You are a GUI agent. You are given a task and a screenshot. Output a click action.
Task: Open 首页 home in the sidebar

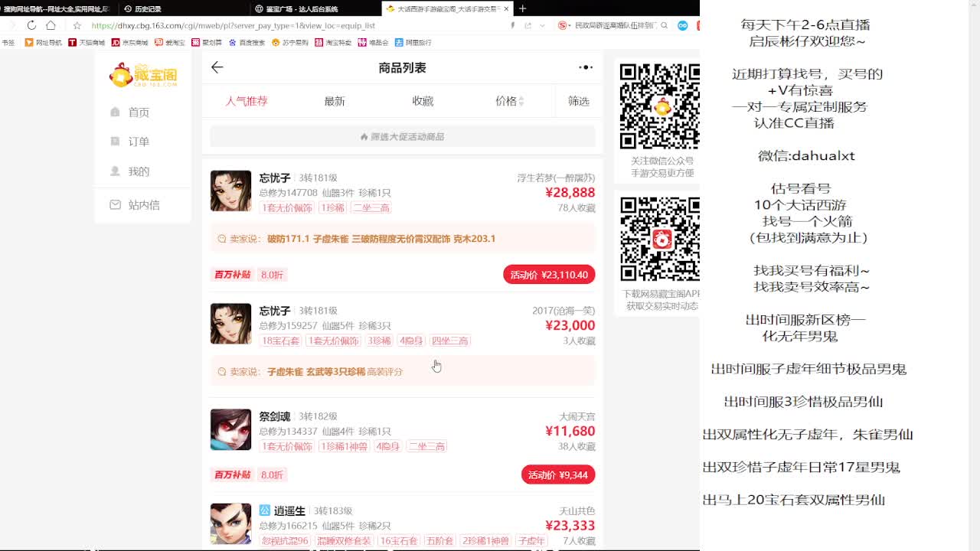pyautogui.click(x=130, y=112)
